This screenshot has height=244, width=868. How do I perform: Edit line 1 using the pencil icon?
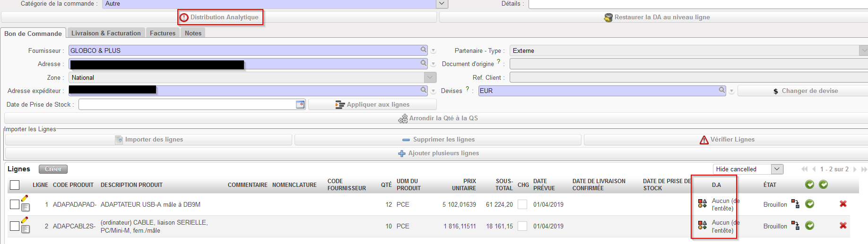(25, 198)
